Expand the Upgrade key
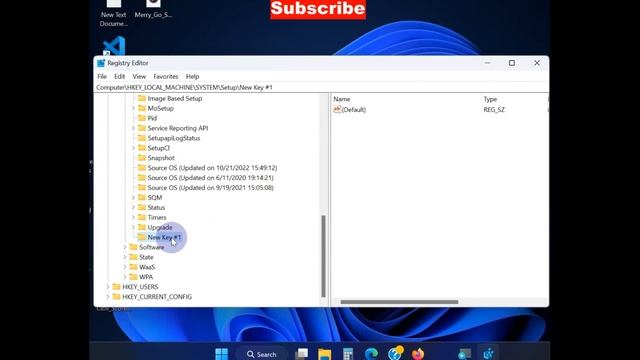This screenshot has width=640, height=360. [133, 227]
